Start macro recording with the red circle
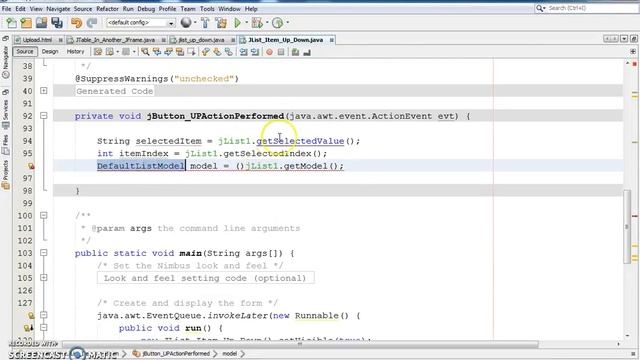The width and height of the screenshot is (640, 360). (x=269, y=52)
